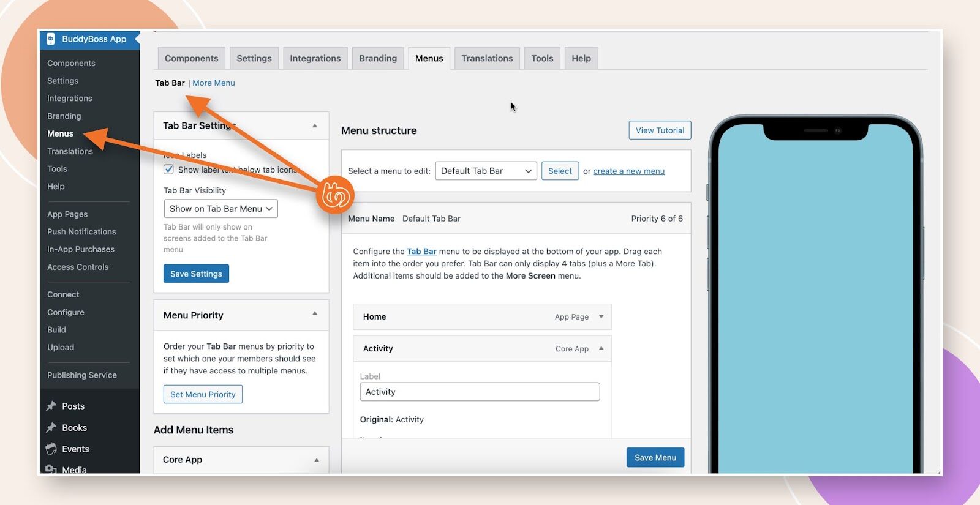Switch to the Components tab
Screen dimensions: 980x505
tap(191, 58)
